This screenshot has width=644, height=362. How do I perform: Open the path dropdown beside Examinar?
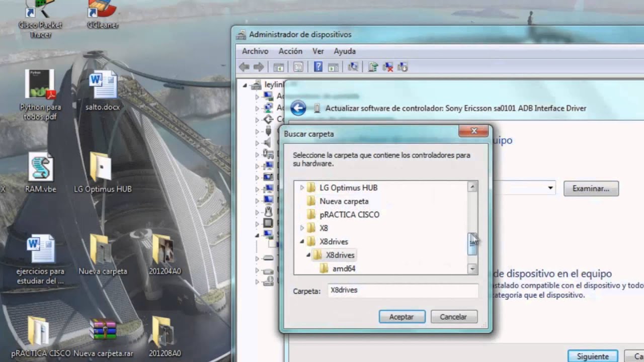coord(550,189)
